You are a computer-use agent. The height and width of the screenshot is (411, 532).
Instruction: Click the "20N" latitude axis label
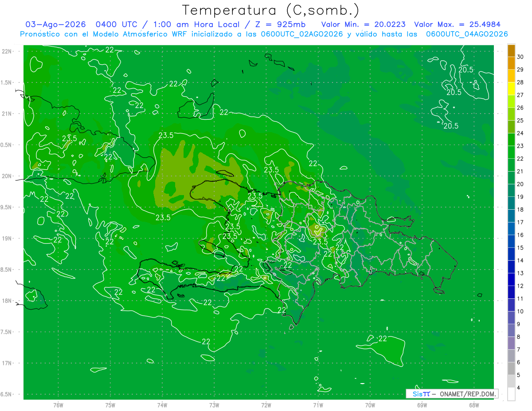[7, 176]
